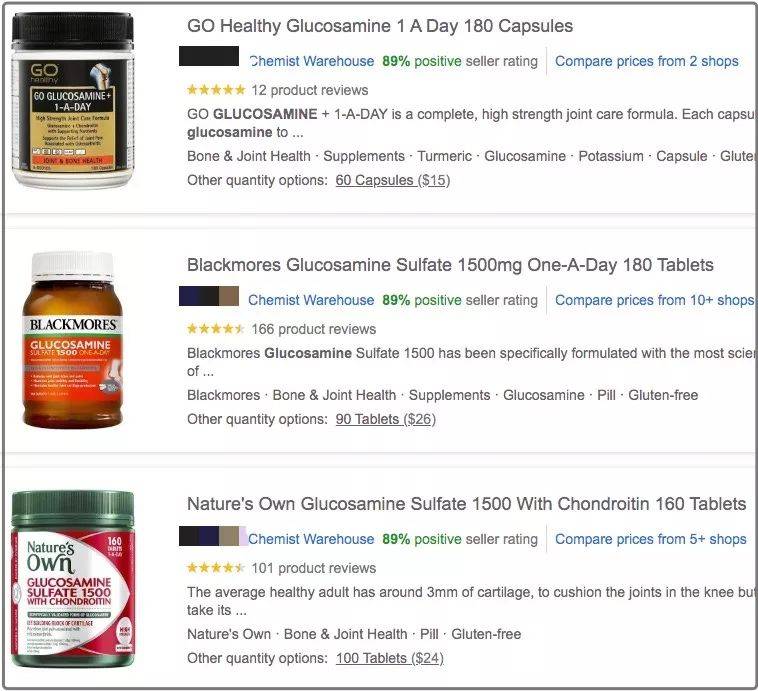This screenshot has width=758, height=691.
Task: Open GO Healthy Glucosamine product image
Action: 73,100
